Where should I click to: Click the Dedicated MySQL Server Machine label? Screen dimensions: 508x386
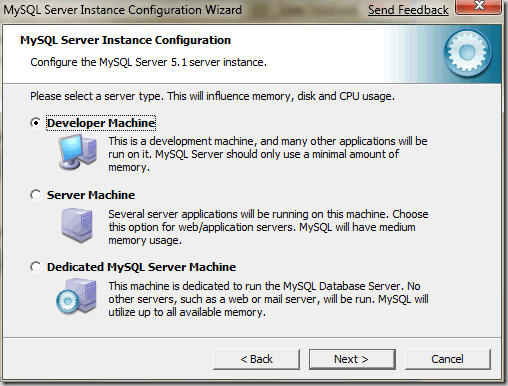click(x=141, y=267)
